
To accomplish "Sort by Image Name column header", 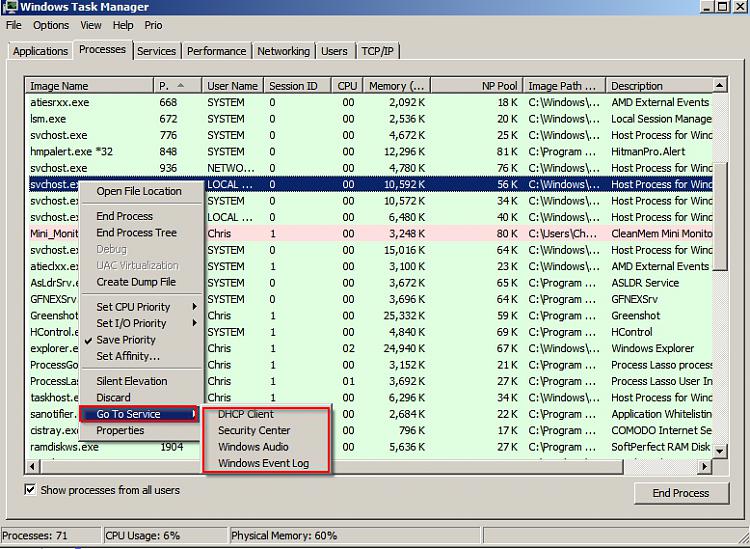I will click(89, 86).
